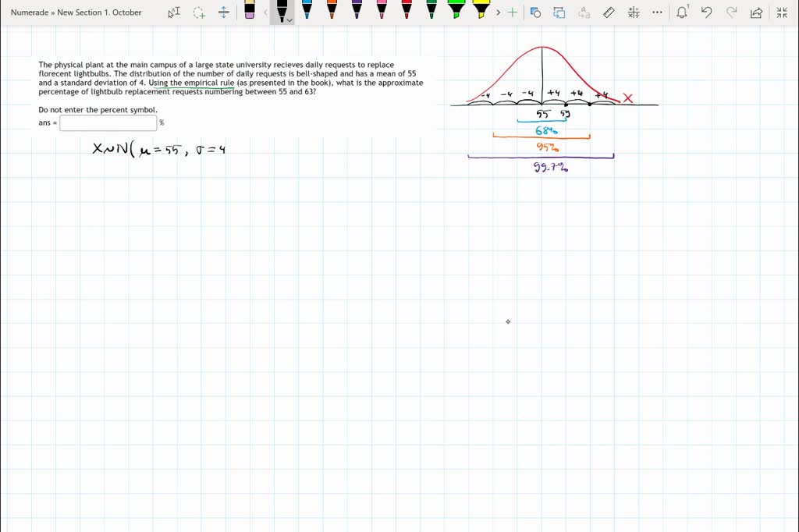The image size is (799, 532).
Task: Open the more options ellipsis menu
Action: [x=658, y=12]
